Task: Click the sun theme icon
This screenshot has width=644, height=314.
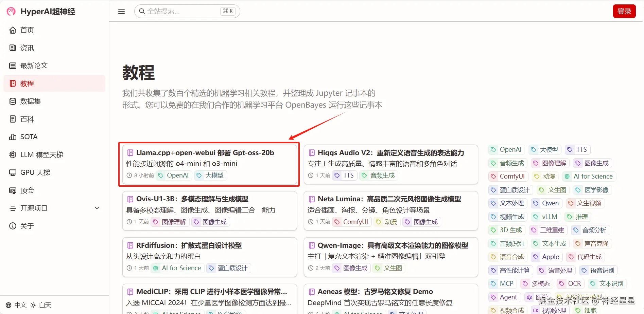Action: point(33,305)
